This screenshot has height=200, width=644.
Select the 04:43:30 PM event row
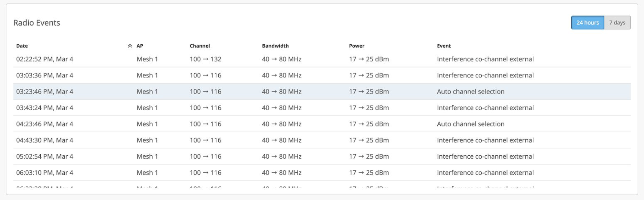point(44,140)
